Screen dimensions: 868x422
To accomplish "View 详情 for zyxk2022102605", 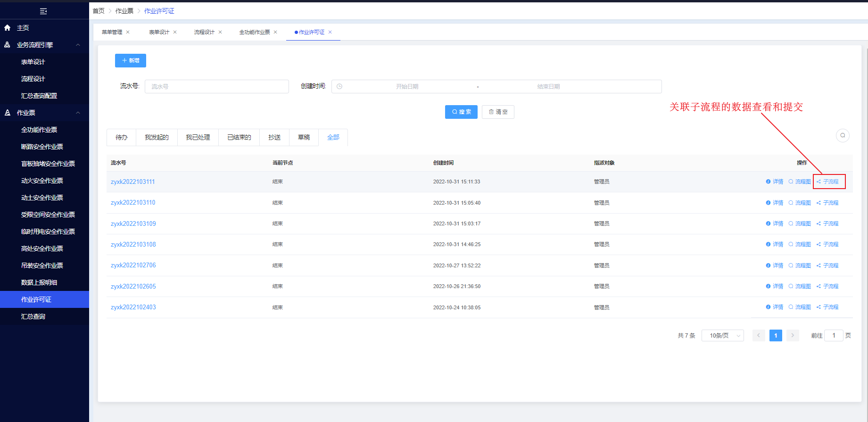I will point(775,286).
